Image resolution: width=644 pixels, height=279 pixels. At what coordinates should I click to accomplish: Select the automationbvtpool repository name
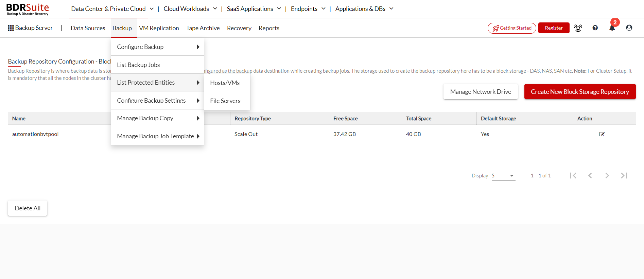35,134
